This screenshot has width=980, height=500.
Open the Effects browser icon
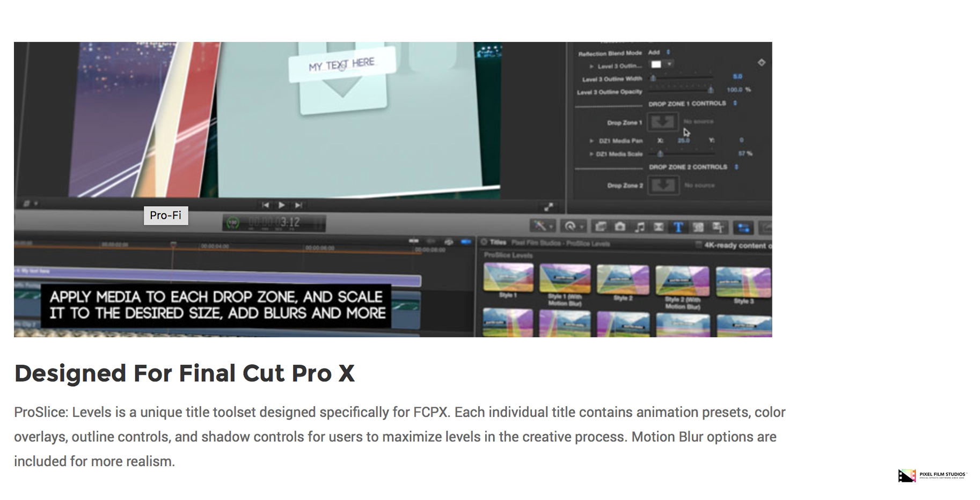(x=601, y=227)
